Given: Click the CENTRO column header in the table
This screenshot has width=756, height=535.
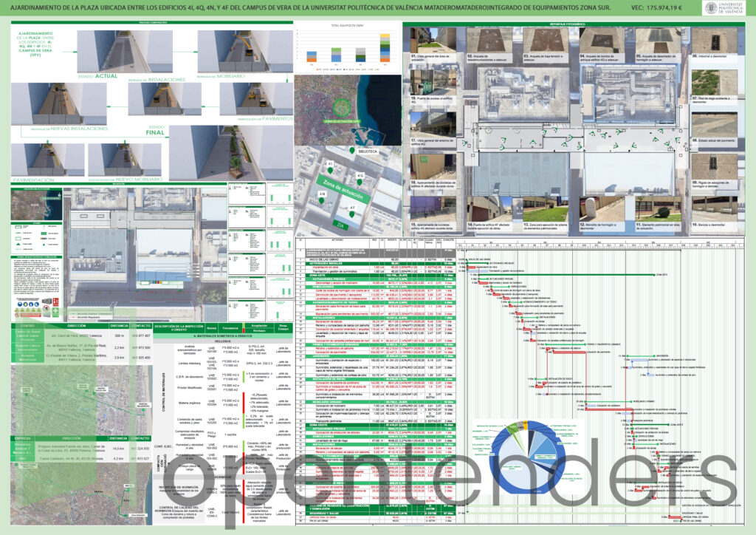Looking at the screenshot, I should coord(27,326).
